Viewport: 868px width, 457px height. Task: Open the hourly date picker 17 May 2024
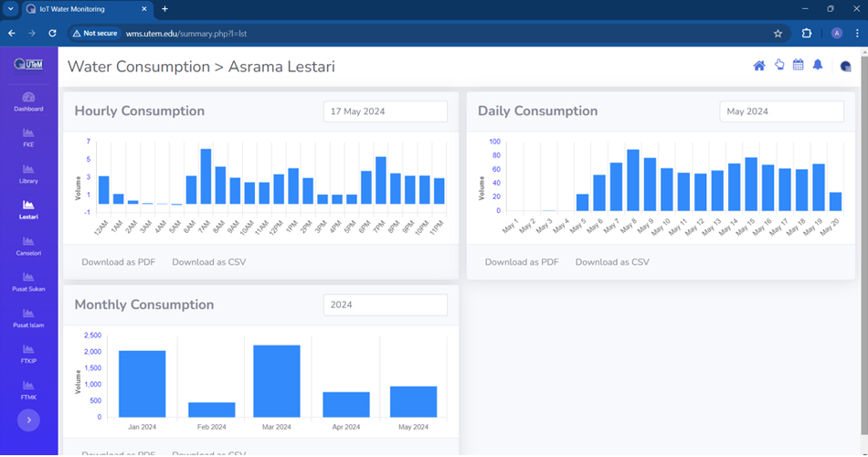pyautogui.click(x=385, y=112)
